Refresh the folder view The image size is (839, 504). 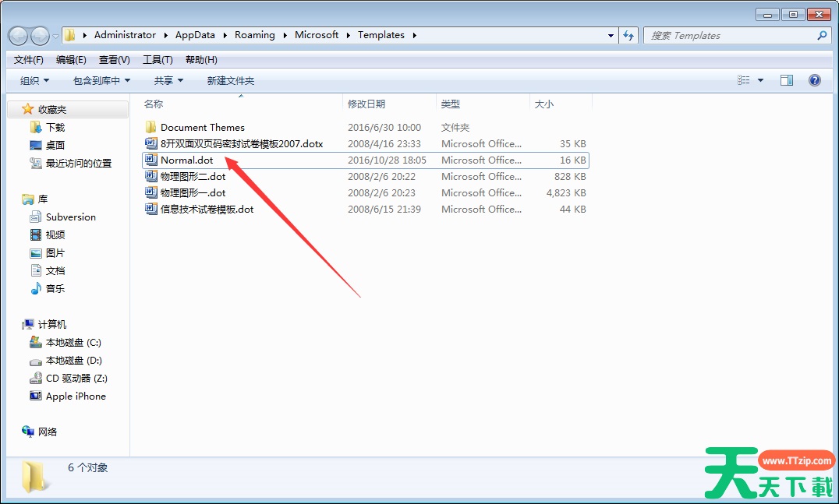[628, 36]
